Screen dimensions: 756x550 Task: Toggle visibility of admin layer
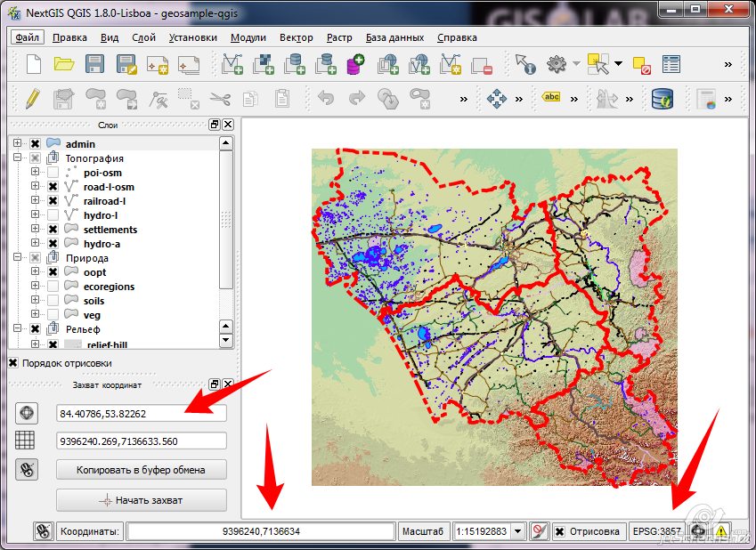tap(35, 143)
